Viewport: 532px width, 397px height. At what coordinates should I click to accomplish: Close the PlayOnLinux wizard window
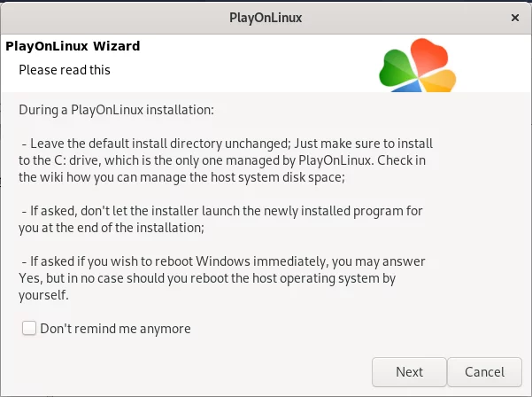514,18
